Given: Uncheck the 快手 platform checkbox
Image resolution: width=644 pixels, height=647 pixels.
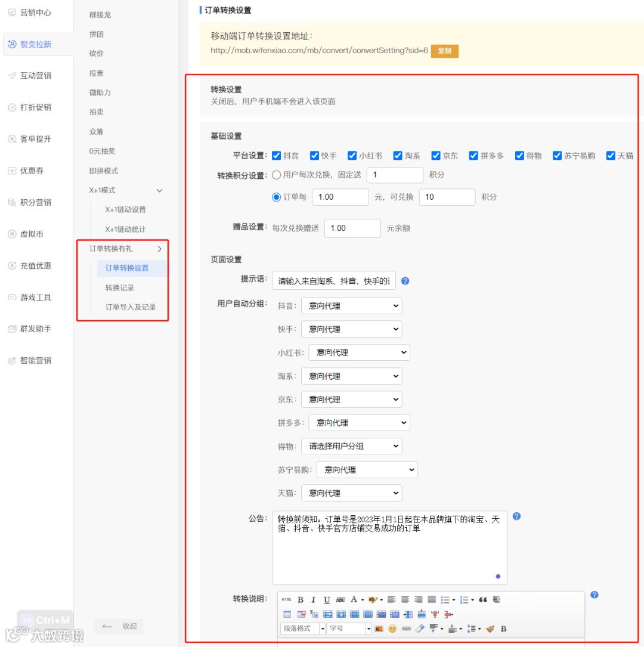Looking at the screenshot, I should coord(314,156).
